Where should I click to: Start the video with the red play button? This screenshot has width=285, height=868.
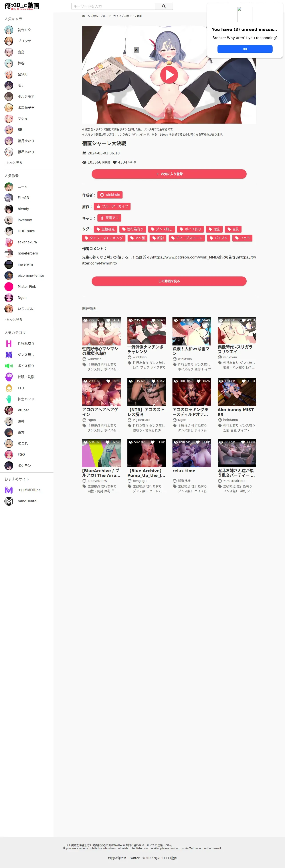click(169, 75)
